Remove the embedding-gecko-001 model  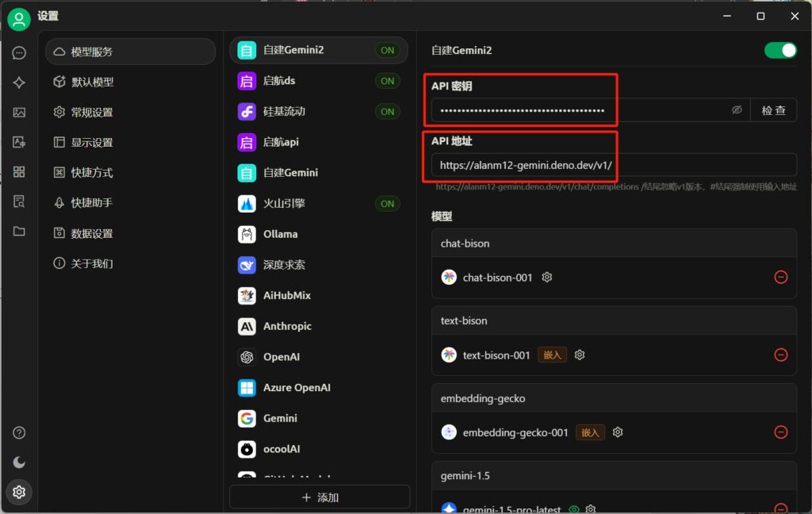(x=781, y=432)
